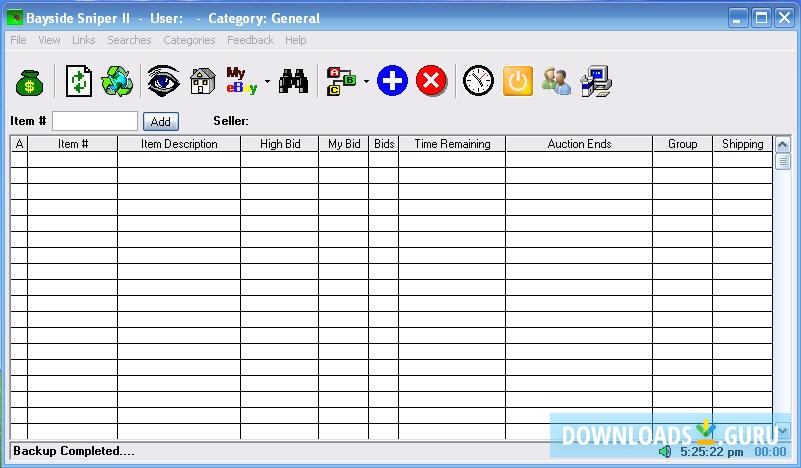Viewport: 801px width, 468px height.
Task: Open the Links menu
Action: (83, 40)
